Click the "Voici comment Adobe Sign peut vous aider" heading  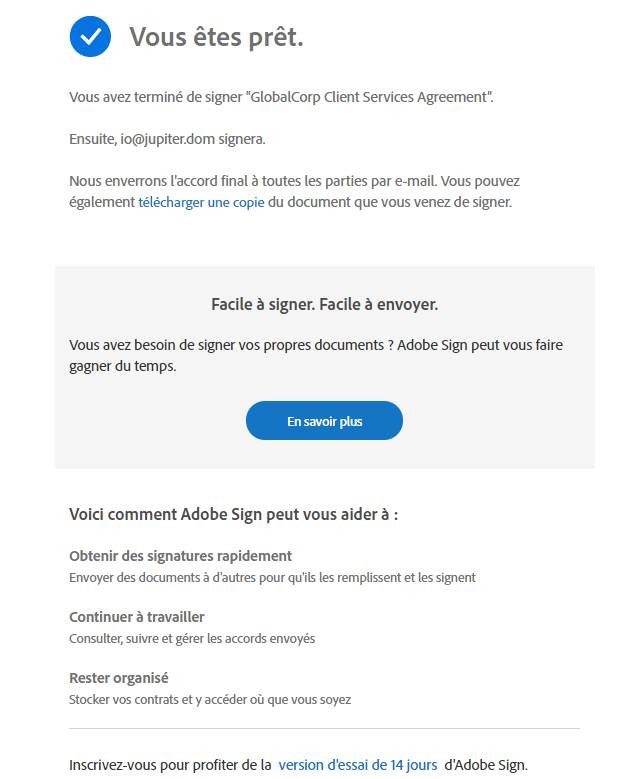233,514
